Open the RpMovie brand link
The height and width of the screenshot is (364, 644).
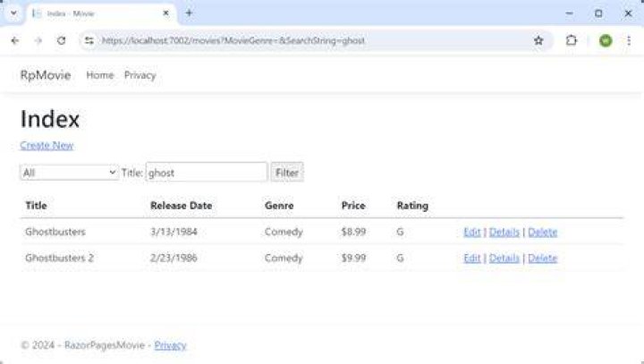[46, 75]
